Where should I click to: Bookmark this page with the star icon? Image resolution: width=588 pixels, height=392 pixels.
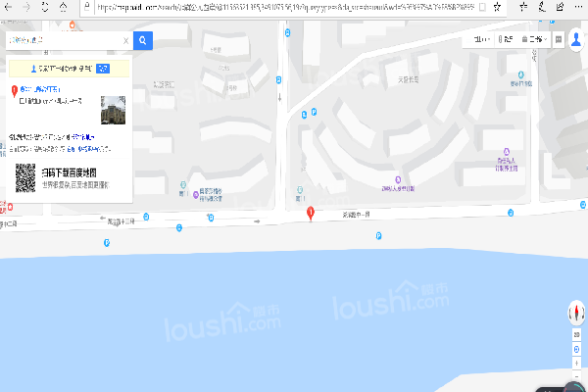[x=497, y=7]
